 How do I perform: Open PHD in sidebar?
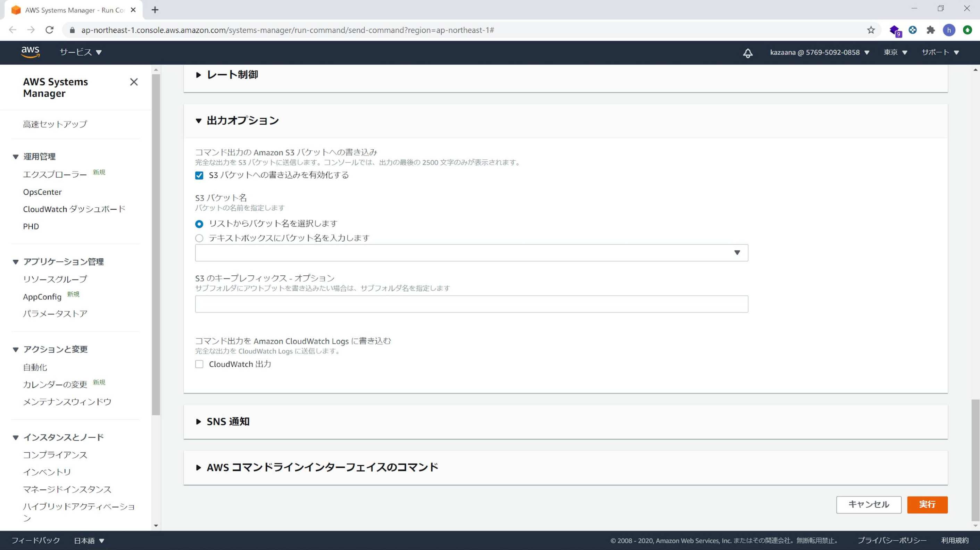(31, 227)
